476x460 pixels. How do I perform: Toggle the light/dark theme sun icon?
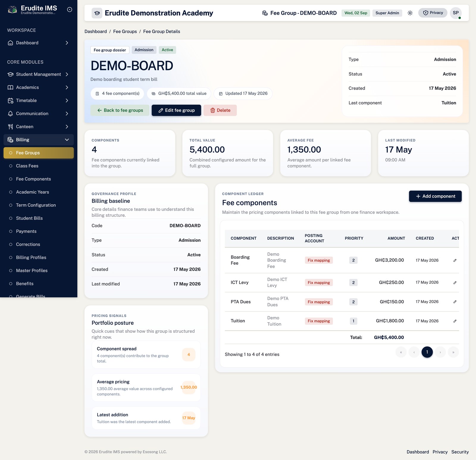pyautogui.click(x=410, y=13)
